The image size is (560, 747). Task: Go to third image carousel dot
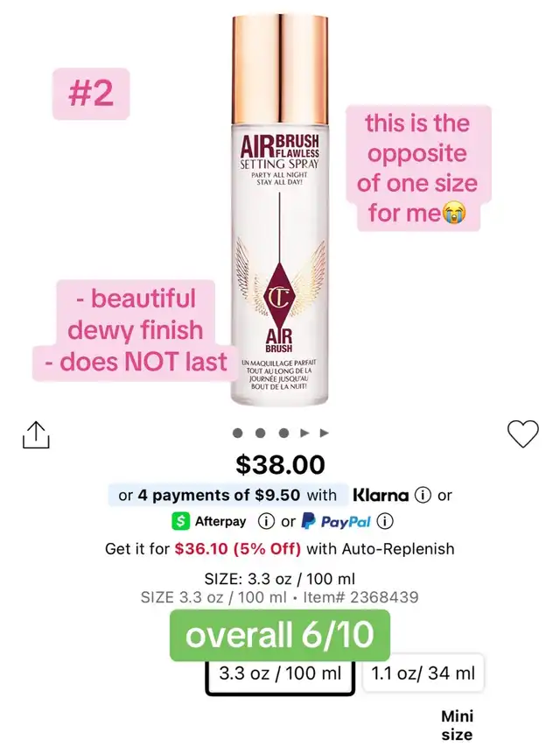pyautogui.click(x=283, y=433)
